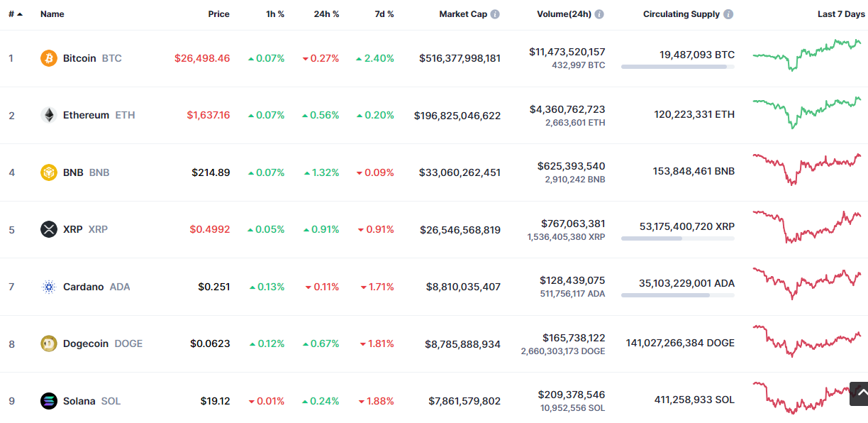
Task: Click XRP market cap $26,546,568,819
Action: coord(460,229)
